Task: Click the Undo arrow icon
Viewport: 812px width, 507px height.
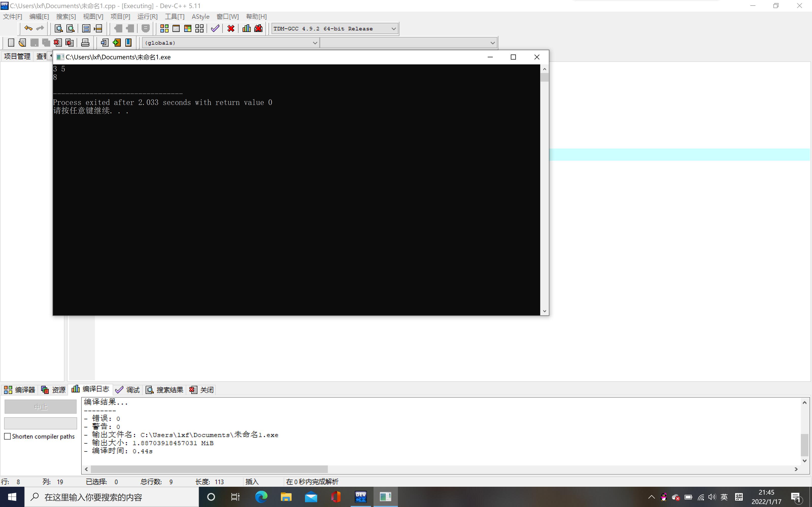Action: (28, 28)
